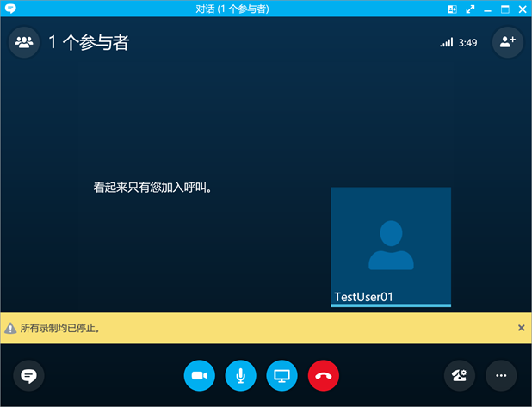Click the invite more people icon
Viewport: 532px width, 407px height.
(507, 42)
